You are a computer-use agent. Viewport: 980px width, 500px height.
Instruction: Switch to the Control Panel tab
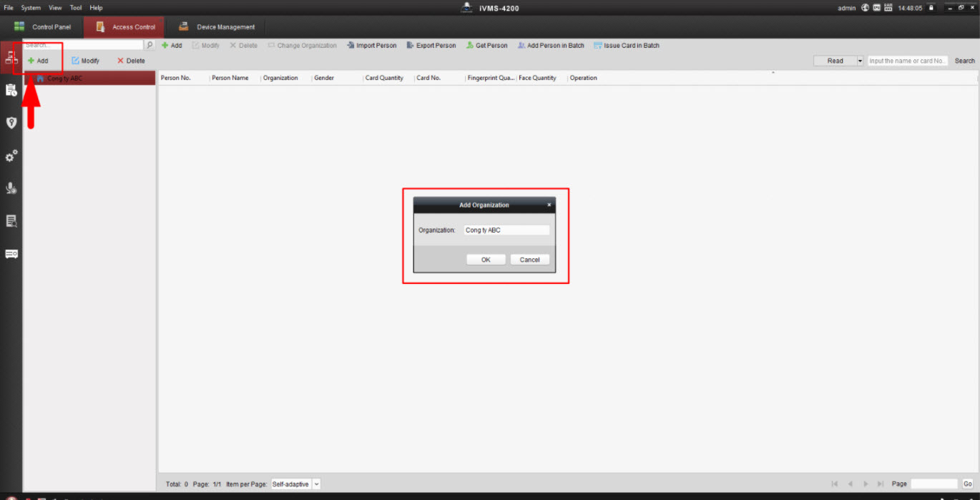point(43,27)
